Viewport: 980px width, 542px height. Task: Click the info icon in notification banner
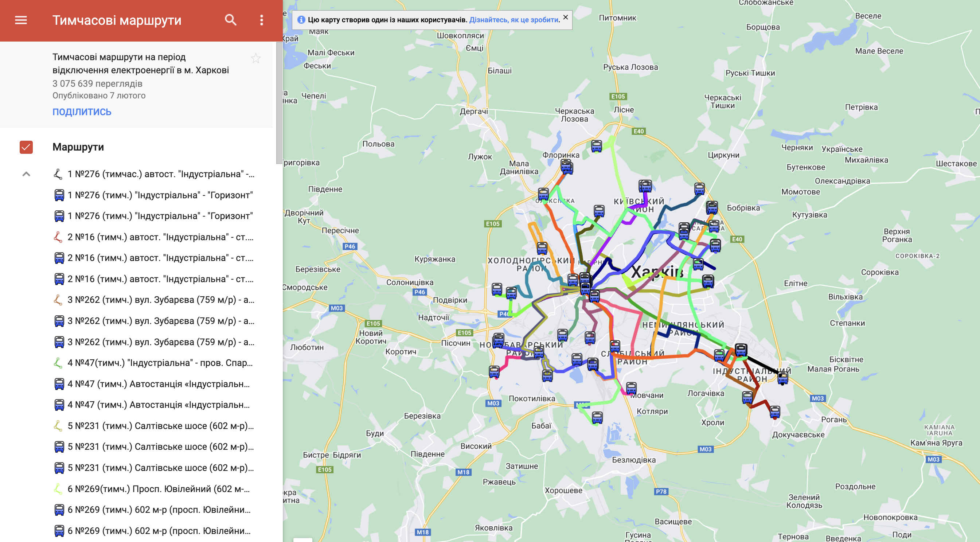[301, 20]
